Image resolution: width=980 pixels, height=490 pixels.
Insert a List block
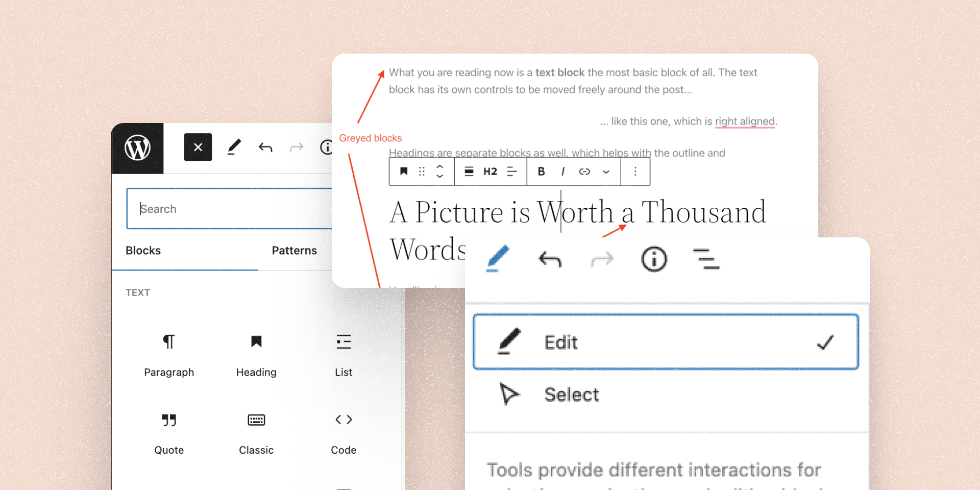pos(343,342)
